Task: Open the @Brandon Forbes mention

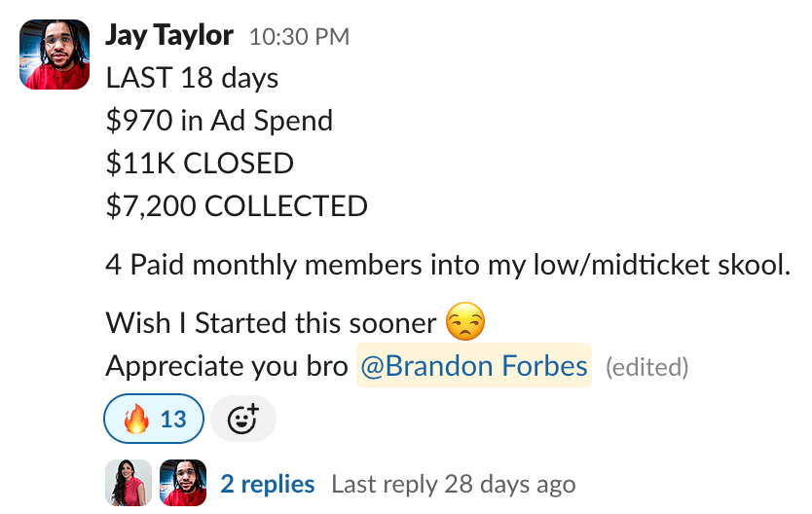Action: [474, 366]
